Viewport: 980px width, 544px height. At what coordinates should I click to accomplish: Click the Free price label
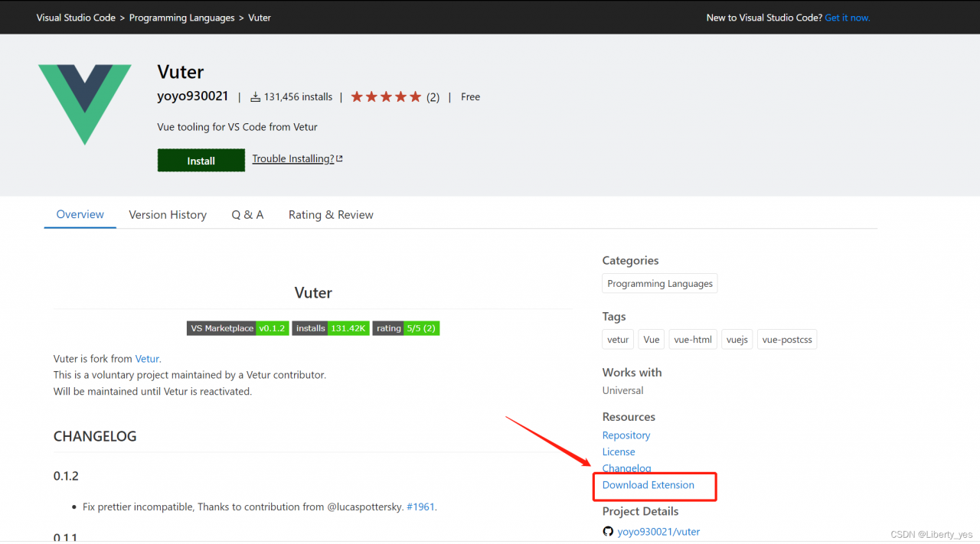(471, 97)
